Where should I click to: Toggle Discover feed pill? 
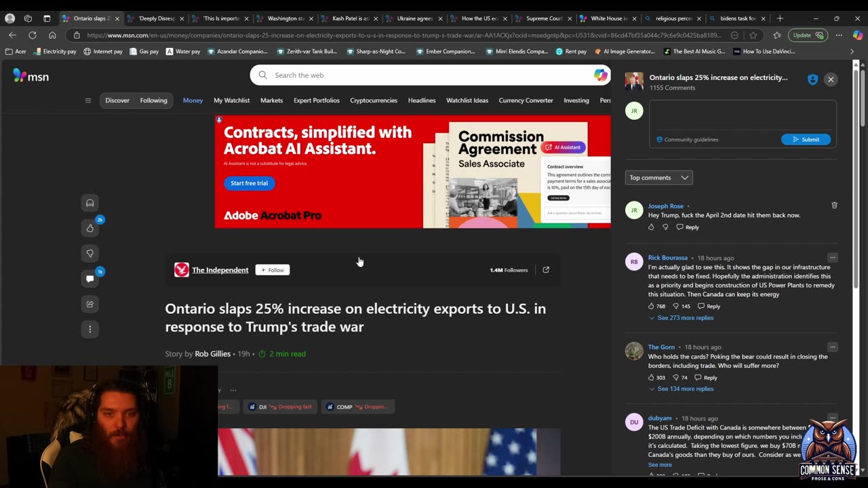click(x=117, y=100)
